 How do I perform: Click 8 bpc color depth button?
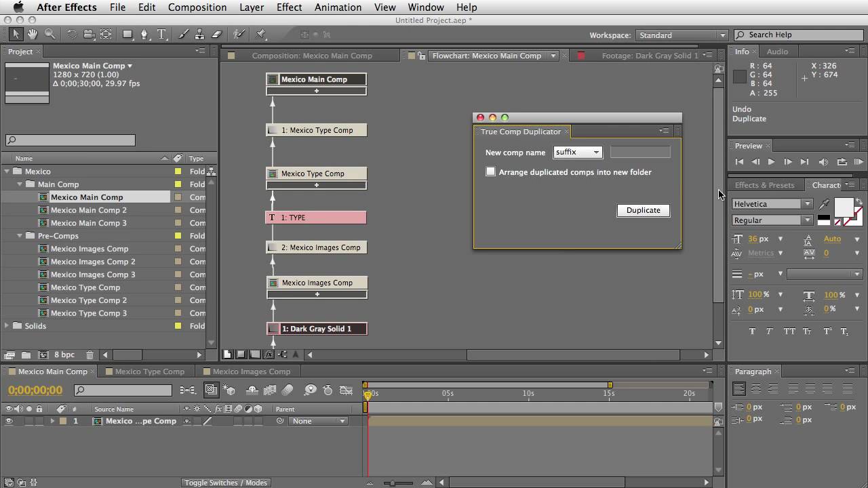[64, 354]
